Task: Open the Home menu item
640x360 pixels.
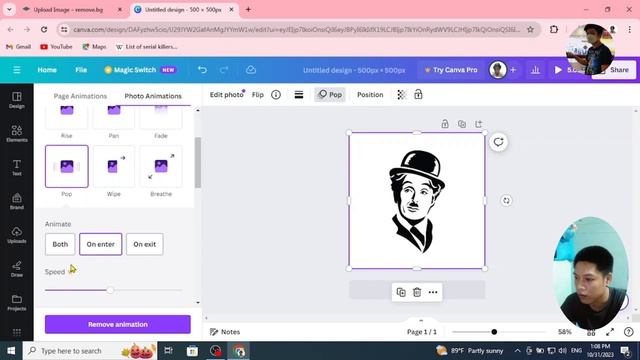Action: coord(47,70)
